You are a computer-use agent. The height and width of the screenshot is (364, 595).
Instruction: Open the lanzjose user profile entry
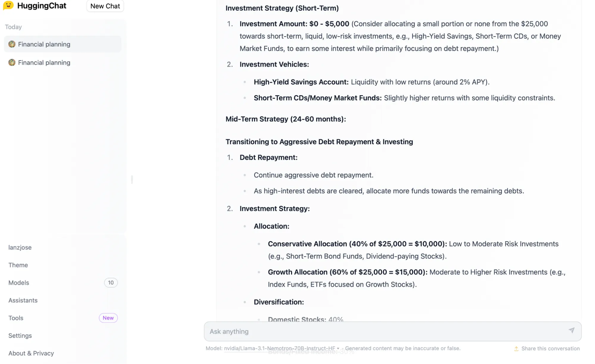tap(20, 247)
